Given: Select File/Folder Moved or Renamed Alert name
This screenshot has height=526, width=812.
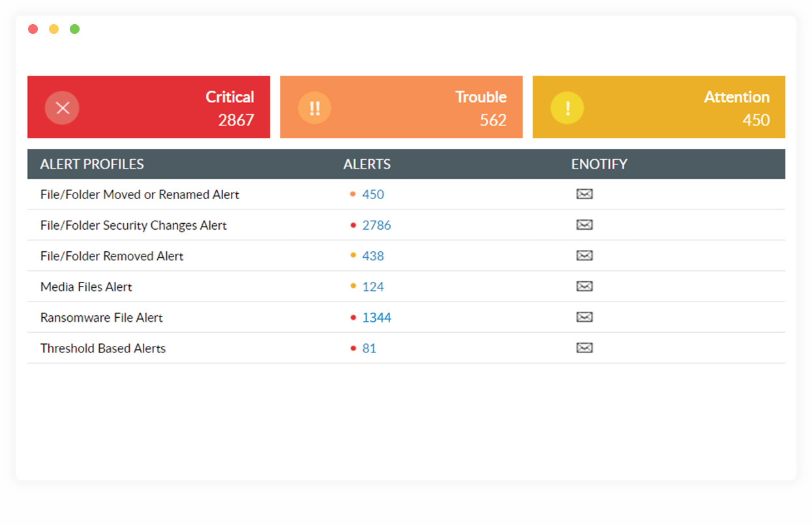Looking at the screenshot, I should (x=140, y=194).
